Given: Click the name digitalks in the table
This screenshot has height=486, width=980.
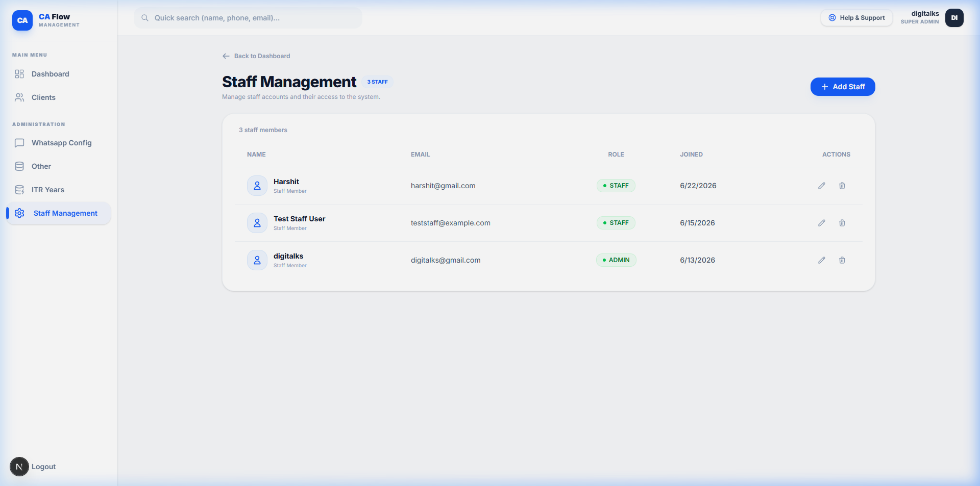Looking at the screenshot, I should (288, 256).
